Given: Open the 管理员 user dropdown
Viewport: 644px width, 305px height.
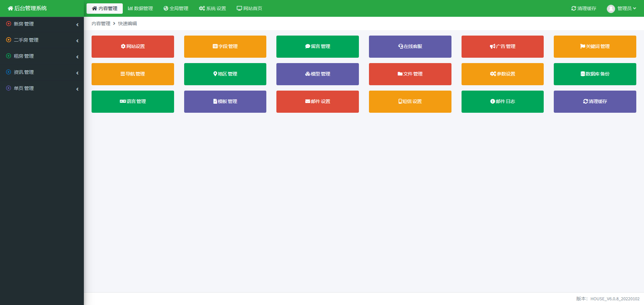Looking at the screenshot, I should [622, 8].
